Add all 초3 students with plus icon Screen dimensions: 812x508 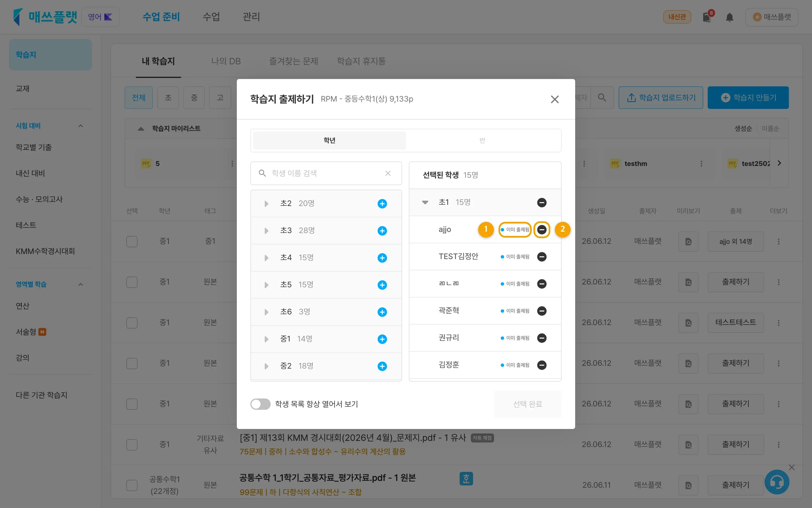coord(382,231)
